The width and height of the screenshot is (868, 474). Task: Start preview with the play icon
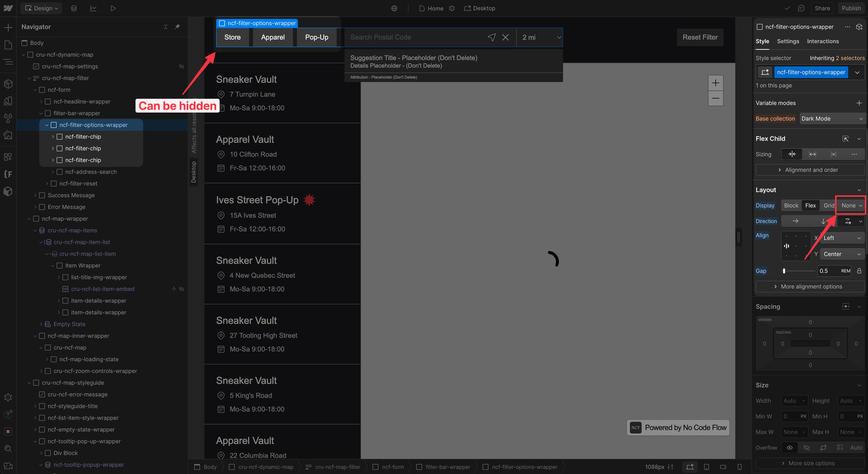point(113,8)
